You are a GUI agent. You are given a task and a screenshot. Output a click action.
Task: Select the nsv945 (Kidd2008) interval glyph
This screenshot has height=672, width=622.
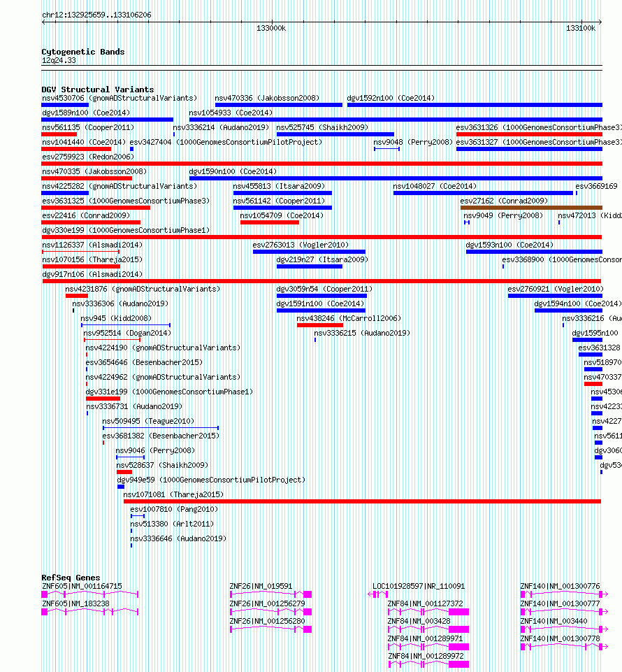126,325
